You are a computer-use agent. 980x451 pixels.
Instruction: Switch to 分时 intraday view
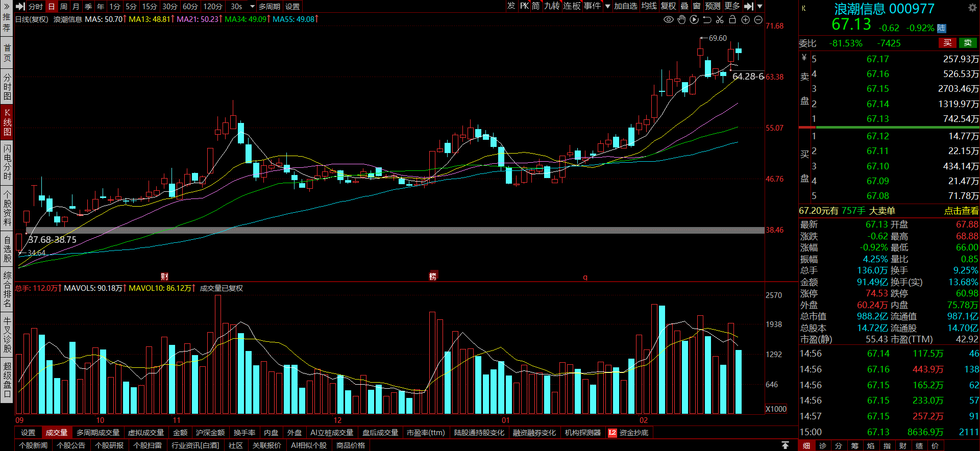36,7
